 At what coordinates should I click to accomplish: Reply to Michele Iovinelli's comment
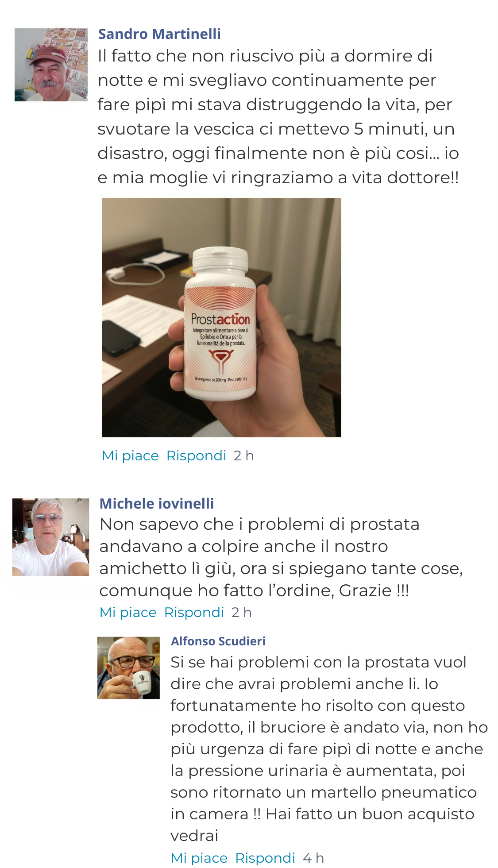click(x=194, y=612)
